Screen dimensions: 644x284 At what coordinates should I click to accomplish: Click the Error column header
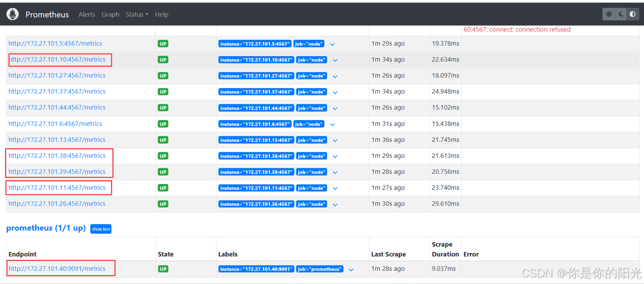click(x=471, y=254)
